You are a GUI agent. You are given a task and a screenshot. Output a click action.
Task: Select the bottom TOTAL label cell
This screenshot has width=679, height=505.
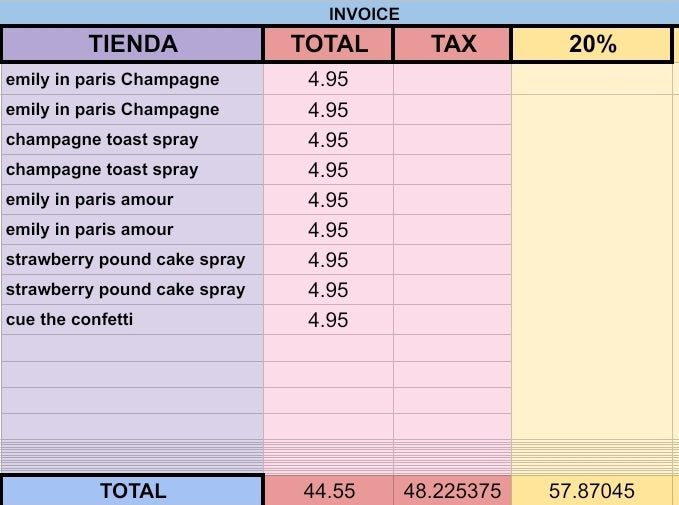132,491
